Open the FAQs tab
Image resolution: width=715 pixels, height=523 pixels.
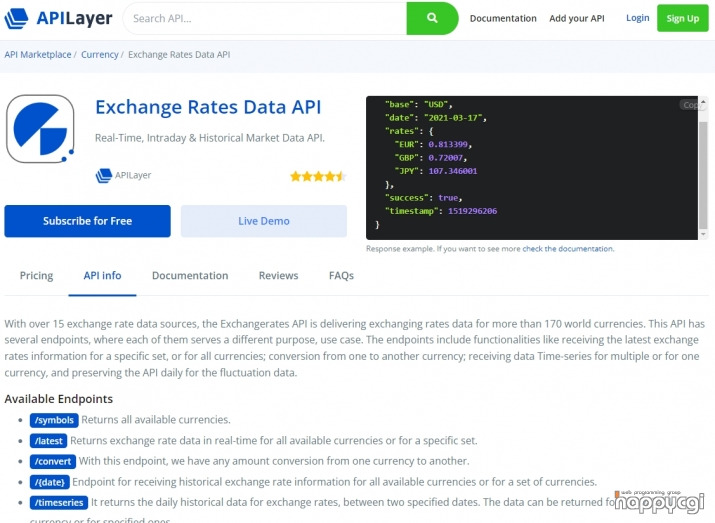point(341,276)
